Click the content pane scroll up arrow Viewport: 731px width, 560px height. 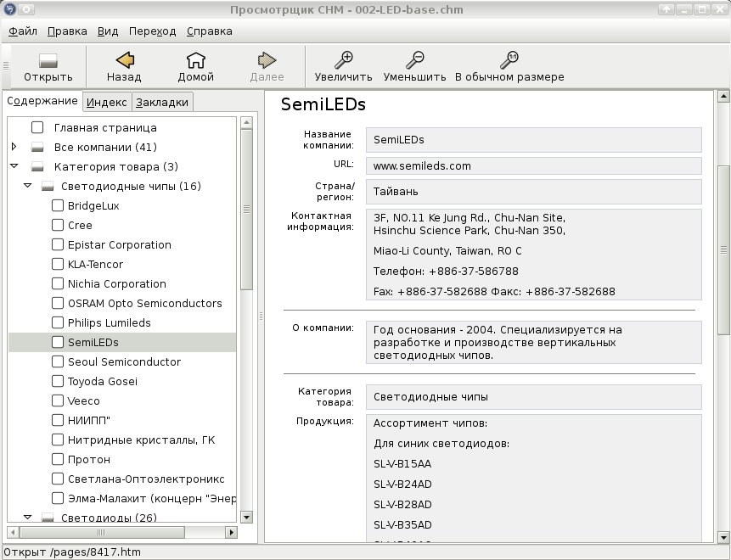pyautogui.click(x=723, y=97)
